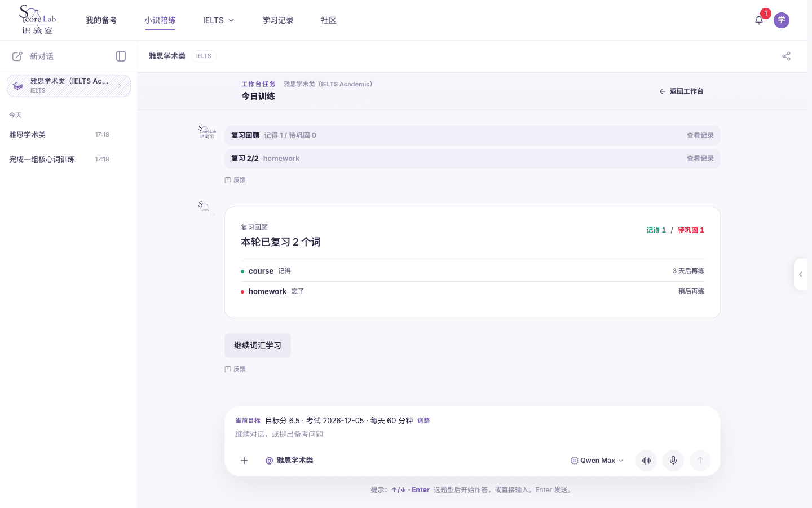
Task: Click the 记得 1 counter
Action: (x=656, y=230)
